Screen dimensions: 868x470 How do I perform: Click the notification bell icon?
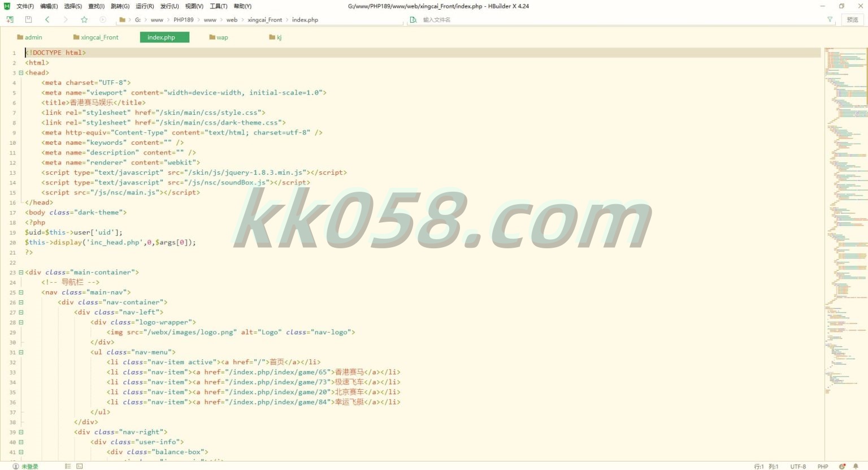click(x=856, y=467)
